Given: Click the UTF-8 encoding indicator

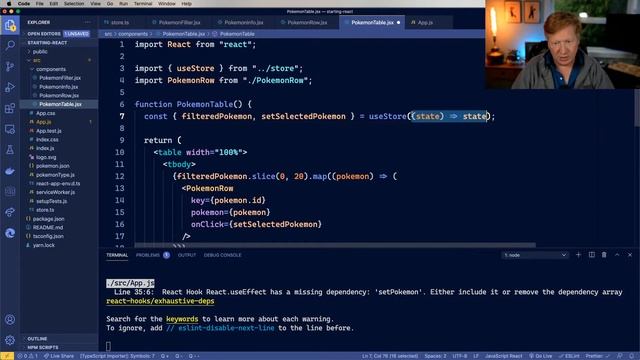Looking at the screenshot, I should [x=460, y=356].
